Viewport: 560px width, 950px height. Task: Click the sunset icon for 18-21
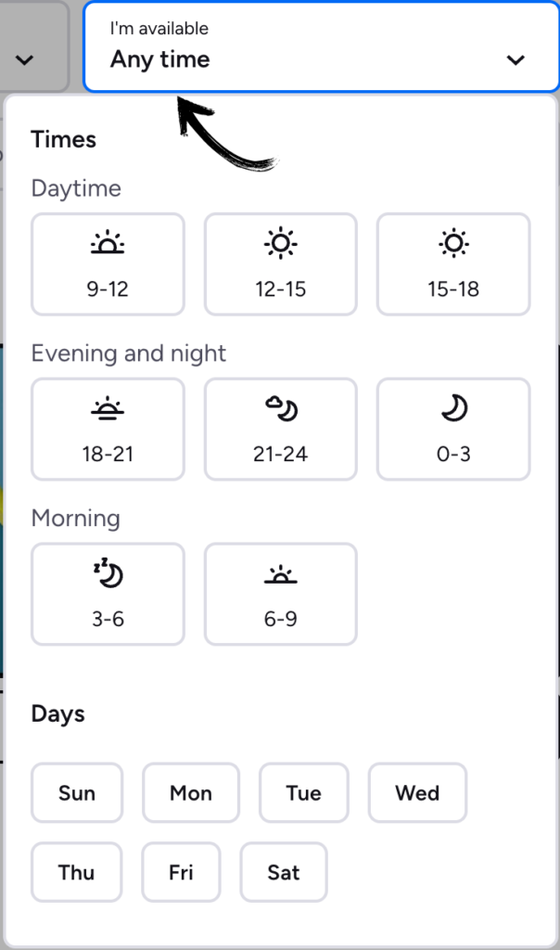pyautogui.click(x=108, y=409)
